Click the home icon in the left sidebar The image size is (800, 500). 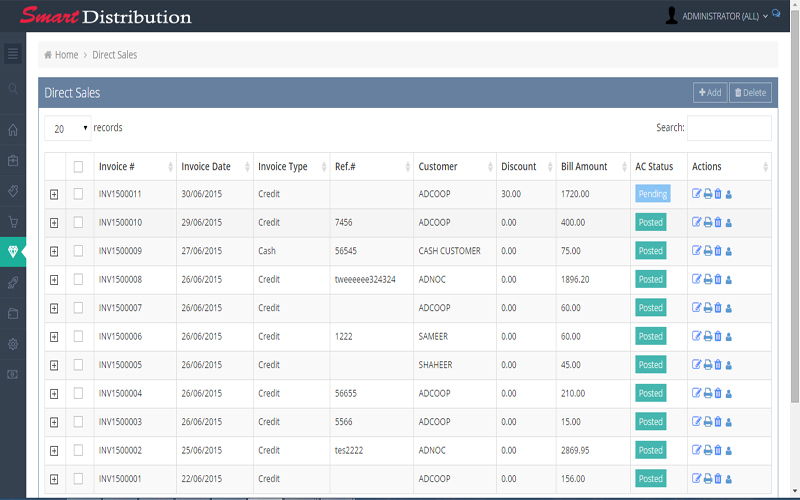click(13, 129)
